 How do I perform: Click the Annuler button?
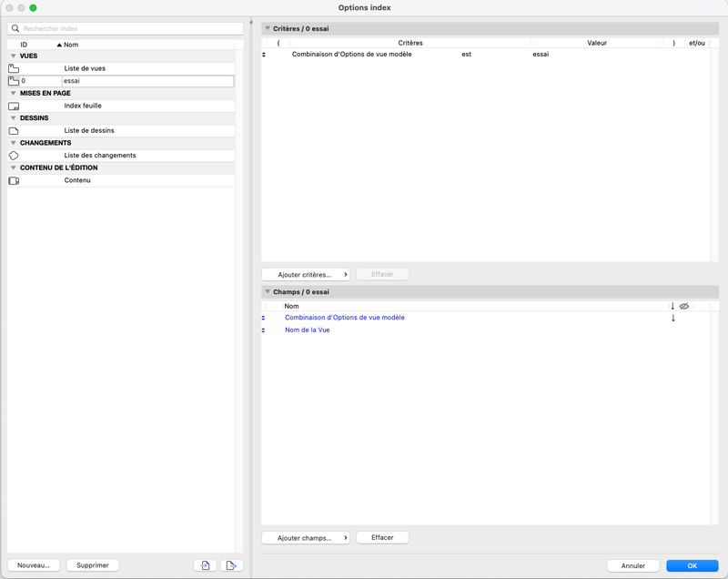(x=632, y=565)
